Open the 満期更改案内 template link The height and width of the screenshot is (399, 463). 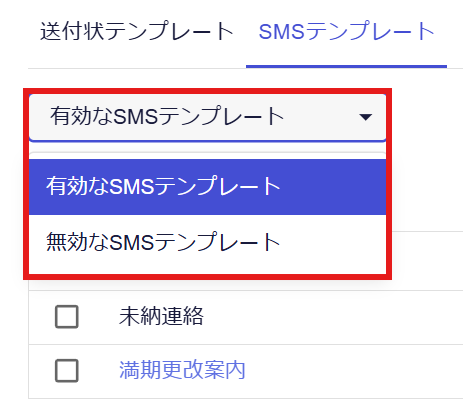pyautogui.click(x=182, y=370)
